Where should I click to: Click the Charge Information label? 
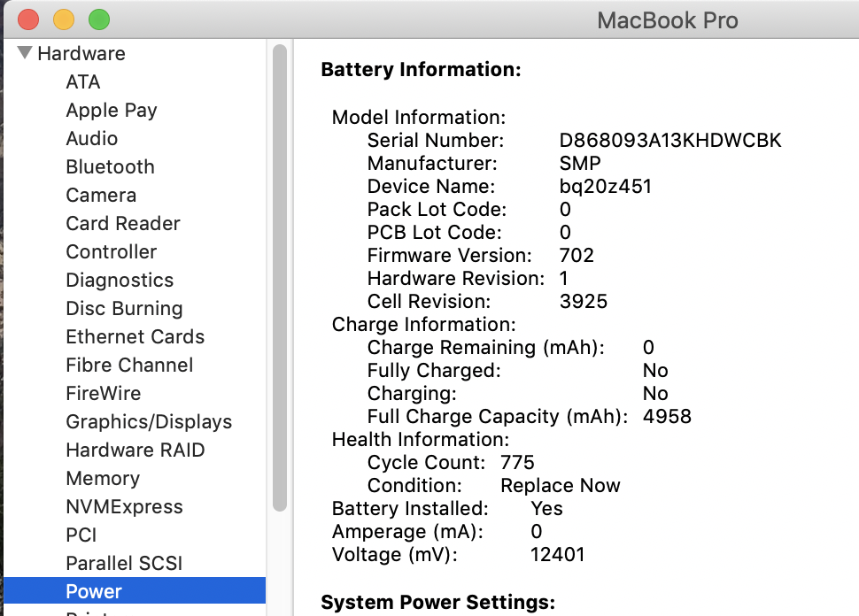pos(423,325)
